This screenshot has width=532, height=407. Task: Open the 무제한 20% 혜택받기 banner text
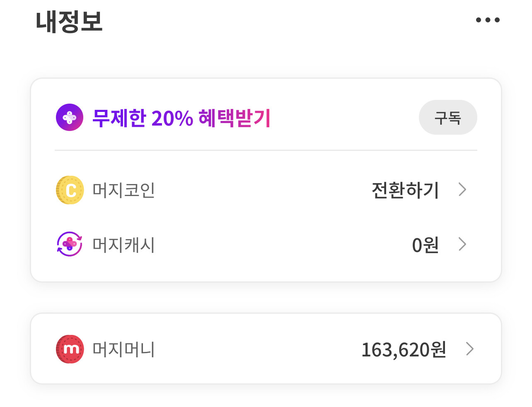click(181, 118)
